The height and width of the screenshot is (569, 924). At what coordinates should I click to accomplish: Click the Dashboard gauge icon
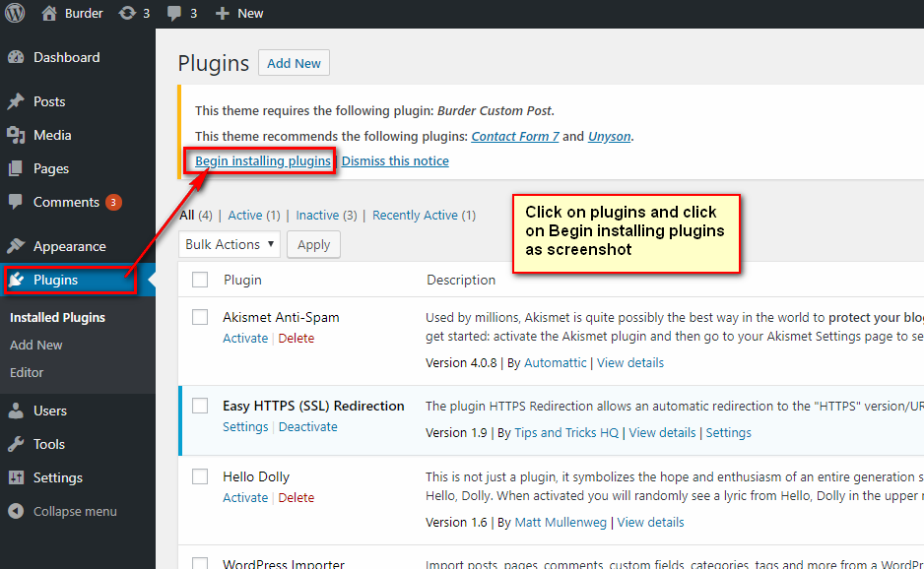(x=16, y=57)
